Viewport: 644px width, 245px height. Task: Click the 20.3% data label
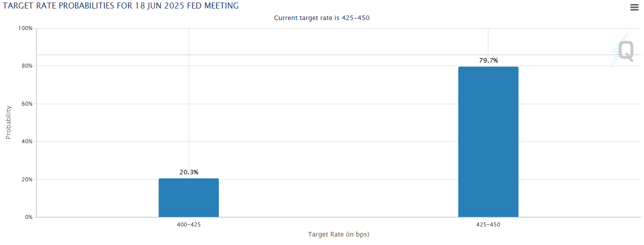click(189, 172)
